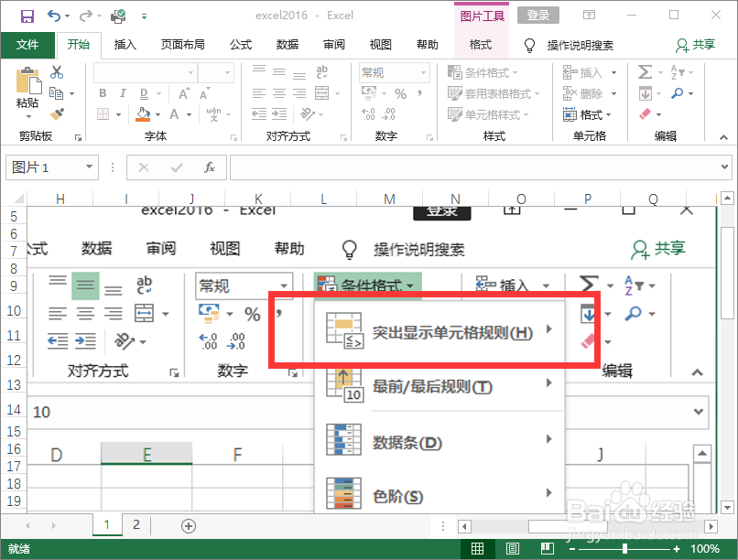Increase indent in alignment group
This screenshot has height=560, width=738.
(x=279, y=114)
